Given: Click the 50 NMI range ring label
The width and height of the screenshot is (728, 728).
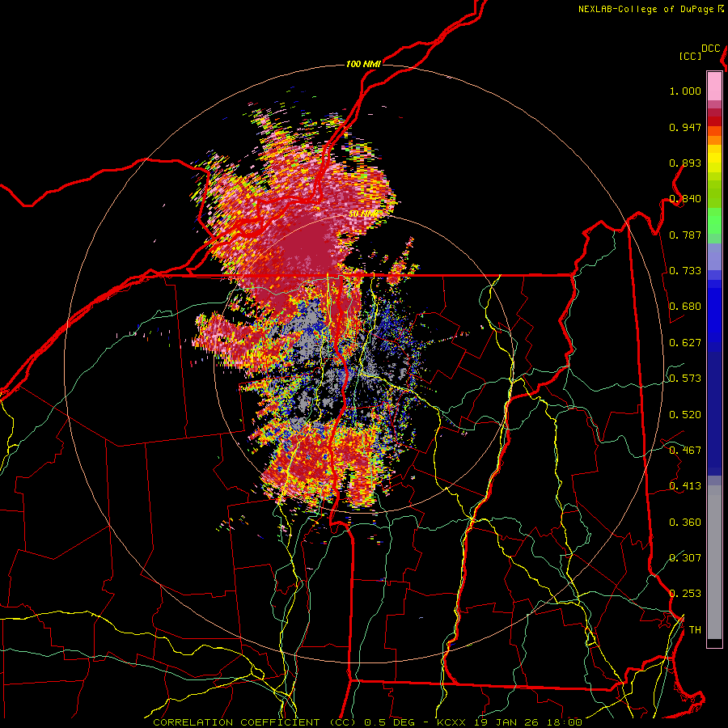Looking at the screenshot, I should (x=363, y=214).
